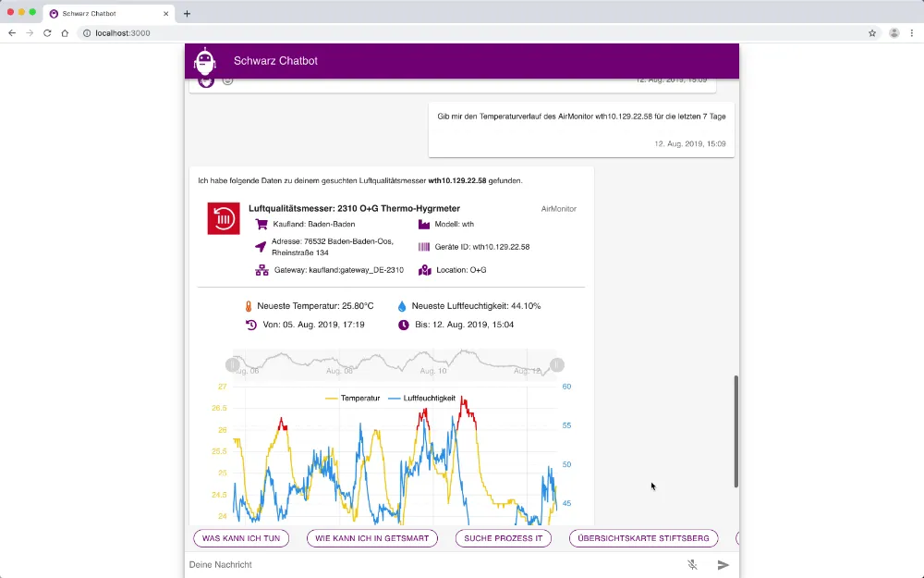This screenshot has height=578, width=924.
Task: Select the Schwarz Chatbot browser tab
Action: [108, 14]
